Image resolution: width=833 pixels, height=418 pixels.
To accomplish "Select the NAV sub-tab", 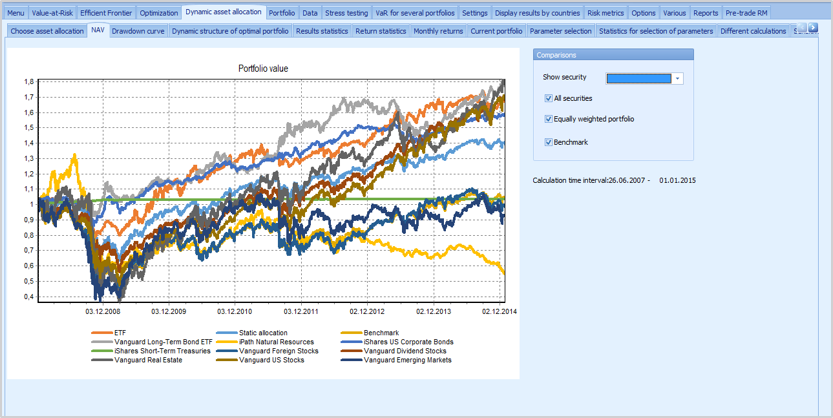I will 98,30.
